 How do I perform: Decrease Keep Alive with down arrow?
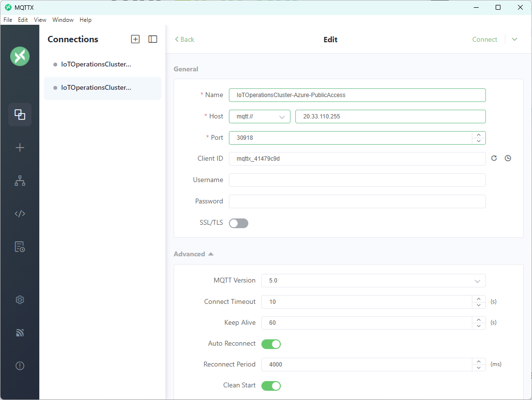479,326
